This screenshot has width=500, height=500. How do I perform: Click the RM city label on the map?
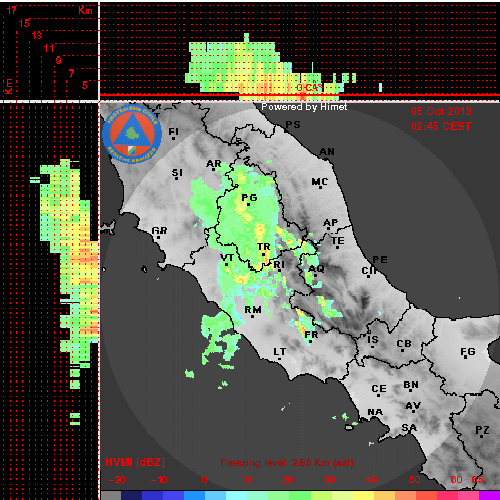coord(253,309)
